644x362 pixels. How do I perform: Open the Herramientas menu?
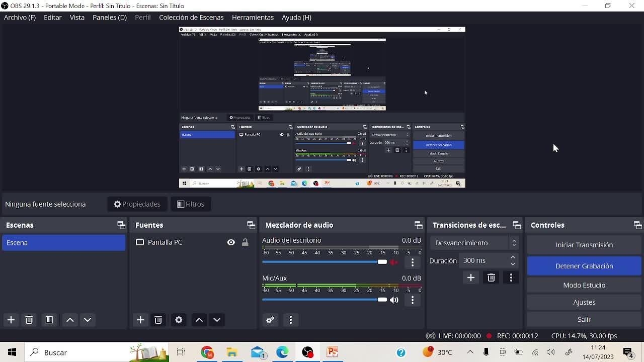(x=253, y=17)
